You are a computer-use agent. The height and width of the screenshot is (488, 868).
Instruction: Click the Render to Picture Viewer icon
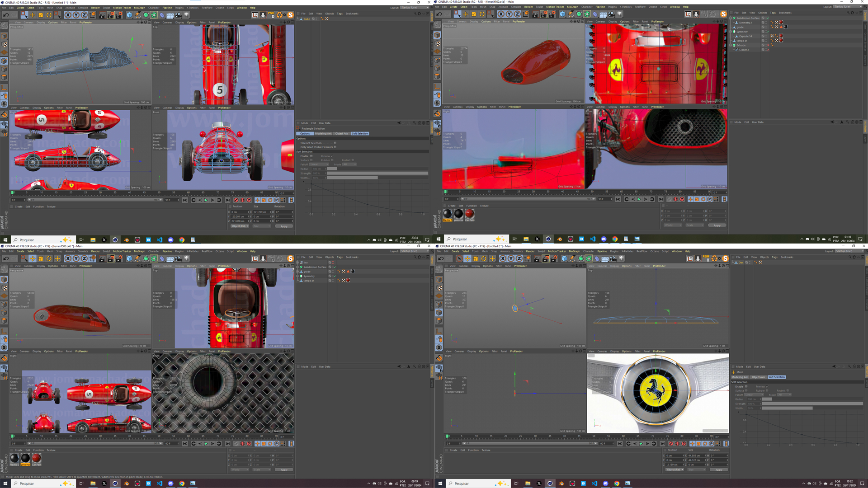(x=111, y=15)
